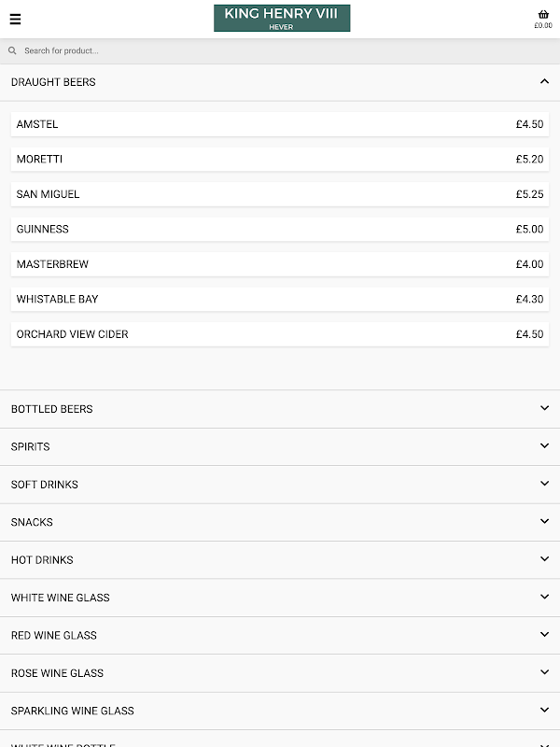560x747 pixels.
Task: Open the hamburger menu
Action: (x=15, y=19)
